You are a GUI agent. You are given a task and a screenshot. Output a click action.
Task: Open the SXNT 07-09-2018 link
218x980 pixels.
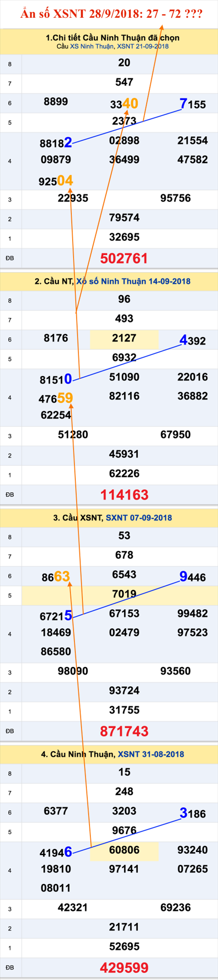point(139,518)
